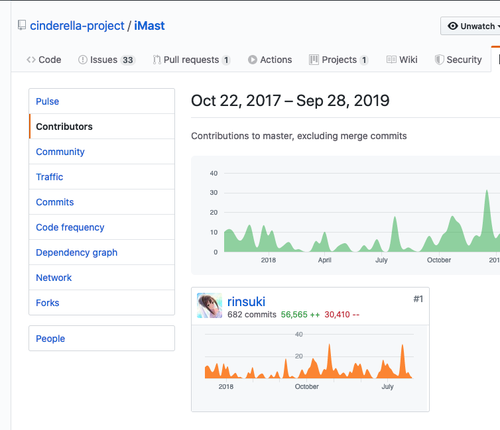Click the Pull requests count badge
The width and height of the screenshot is (500, 430).
[226, 60]
